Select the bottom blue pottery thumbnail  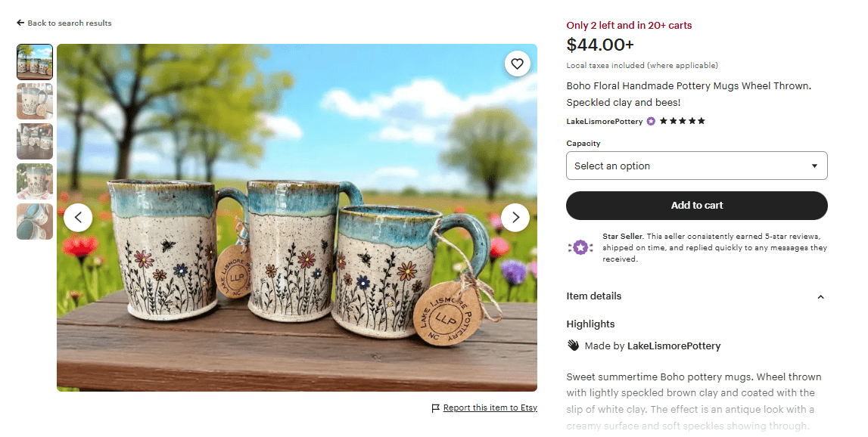(34, 222)
